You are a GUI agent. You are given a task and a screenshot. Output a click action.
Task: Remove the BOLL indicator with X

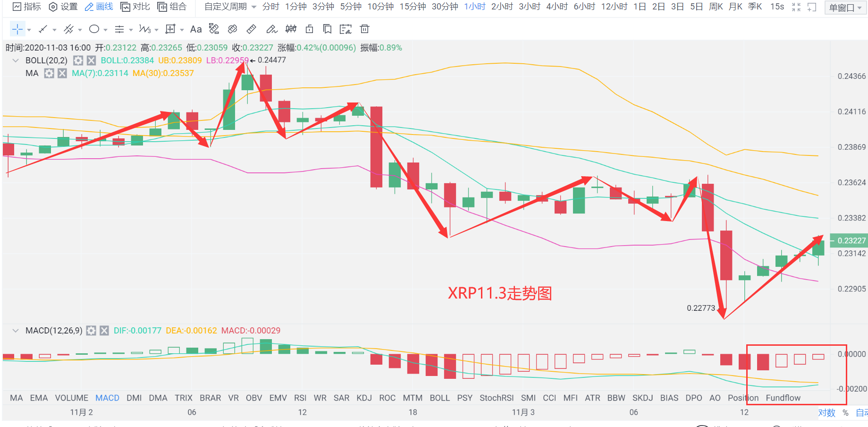[91, 60]
